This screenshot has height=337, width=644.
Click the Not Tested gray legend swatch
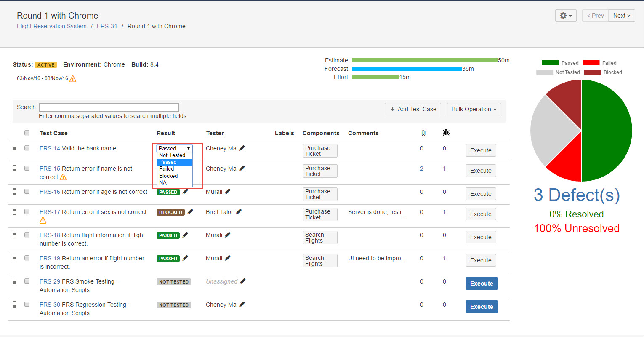click(x=545, y=72)
